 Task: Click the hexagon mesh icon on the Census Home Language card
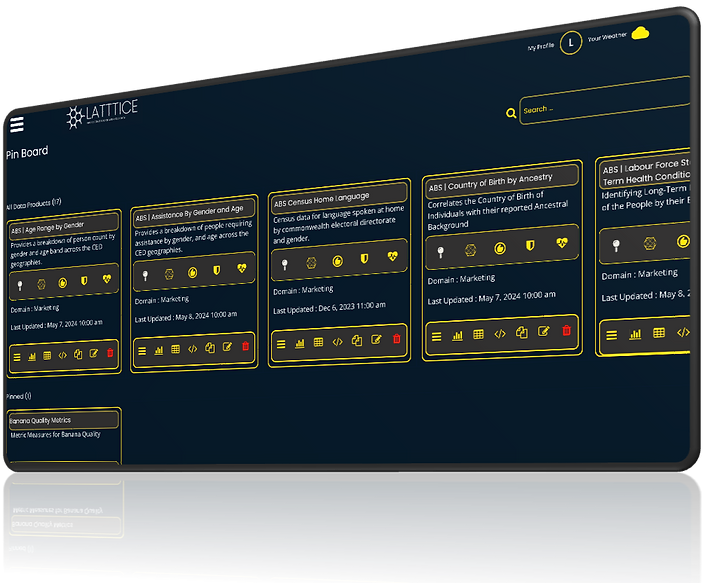[311, 263]
